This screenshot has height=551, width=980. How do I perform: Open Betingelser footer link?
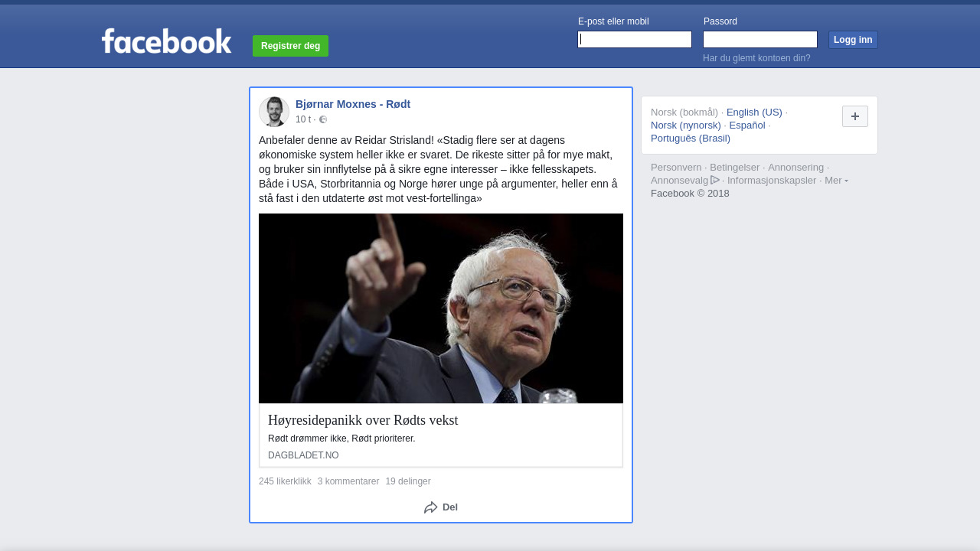[735, 168]
